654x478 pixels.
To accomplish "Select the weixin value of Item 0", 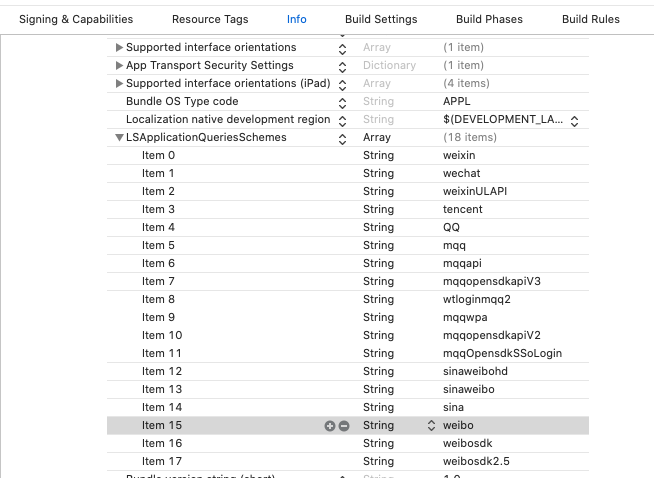I will click(459, 155).
